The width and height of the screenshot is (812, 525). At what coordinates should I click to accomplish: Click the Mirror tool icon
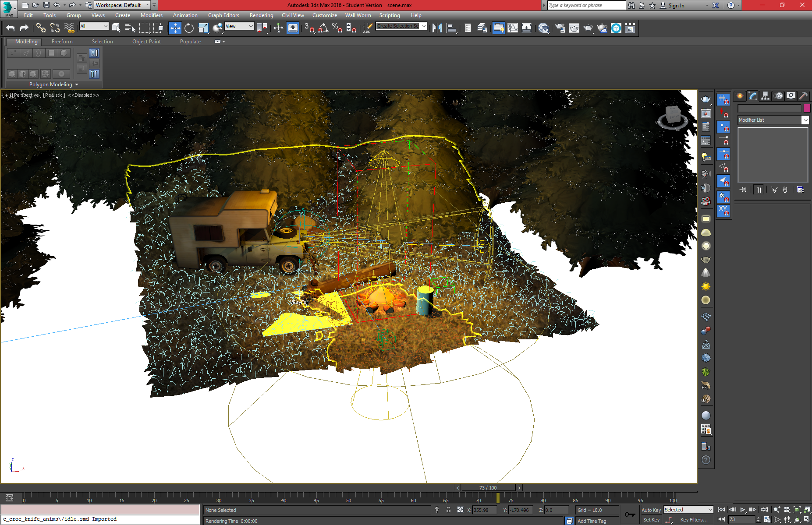coord(437,28)
